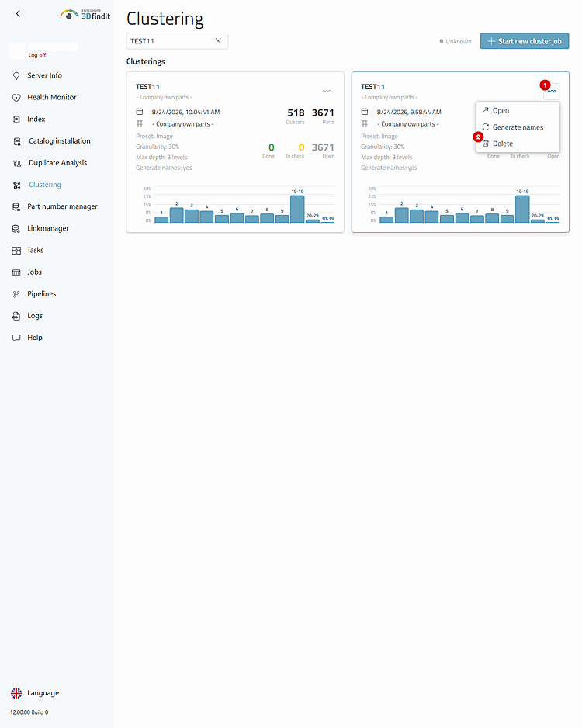Viewport: 582px width, 728px height.
Task: Choose Delete from the context menu
Action: (x=518, y=144)
